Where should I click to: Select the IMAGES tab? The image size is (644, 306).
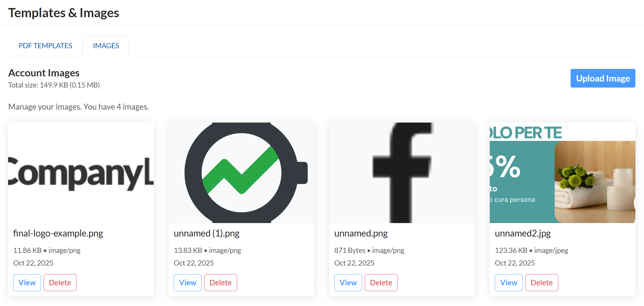pos(106,45)
